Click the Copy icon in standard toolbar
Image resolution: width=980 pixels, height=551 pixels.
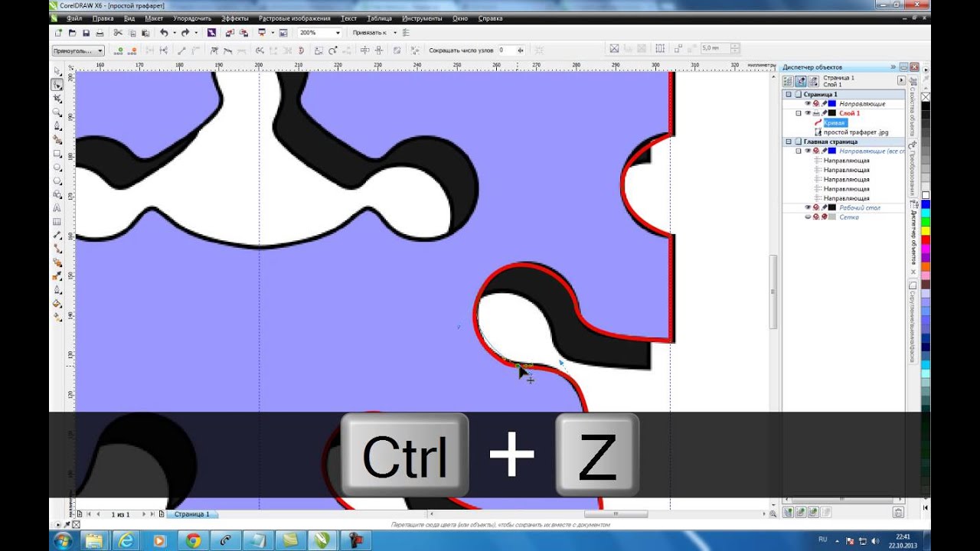[x=132, y=33]
